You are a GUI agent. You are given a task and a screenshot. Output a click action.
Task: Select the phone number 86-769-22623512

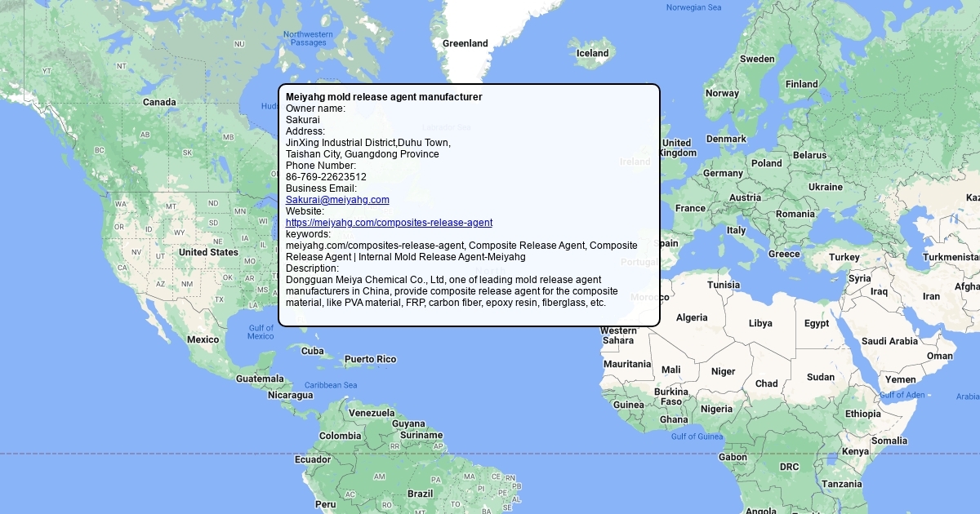pyautogui.click(x=326, y=177)
